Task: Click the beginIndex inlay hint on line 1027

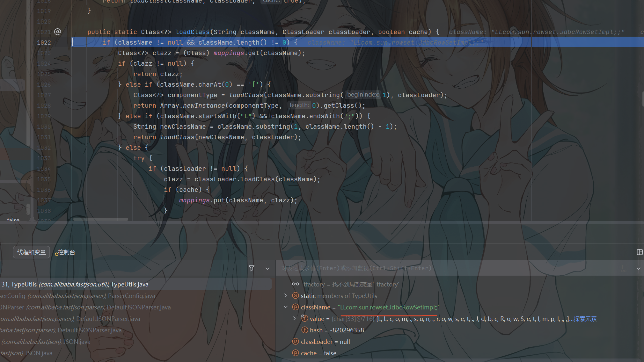Action: coord(363,95)
